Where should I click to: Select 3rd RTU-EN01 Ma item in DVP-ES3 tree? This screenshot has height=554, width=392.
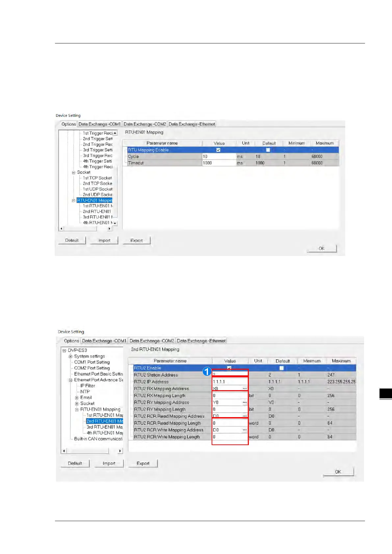[105, 427]
